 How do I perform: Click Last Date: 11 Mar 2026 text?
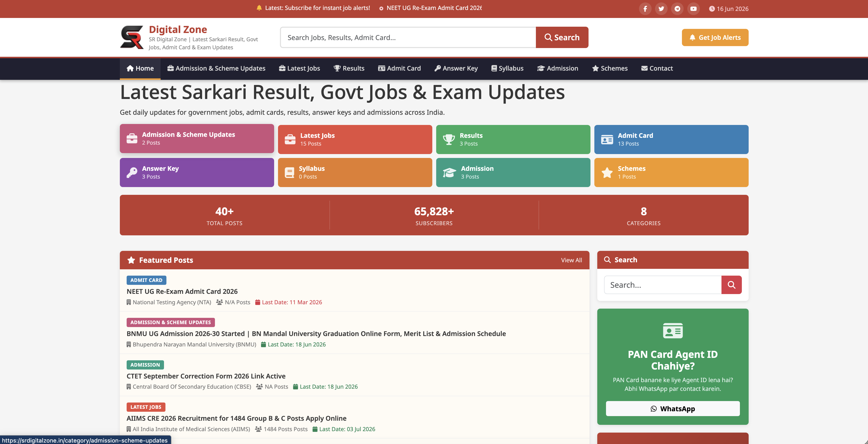tap(292, 302)
